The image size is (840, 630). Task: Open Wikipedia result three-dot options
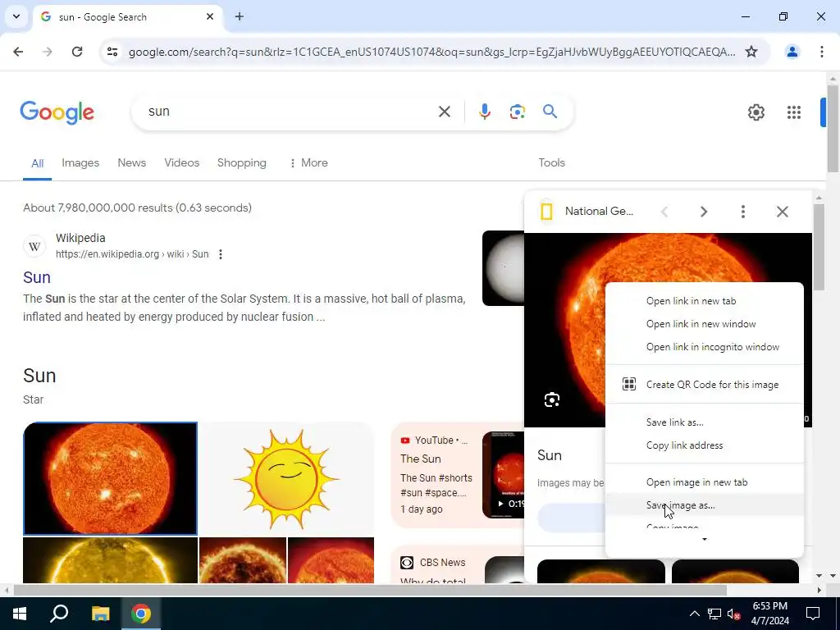coord(220,254)
